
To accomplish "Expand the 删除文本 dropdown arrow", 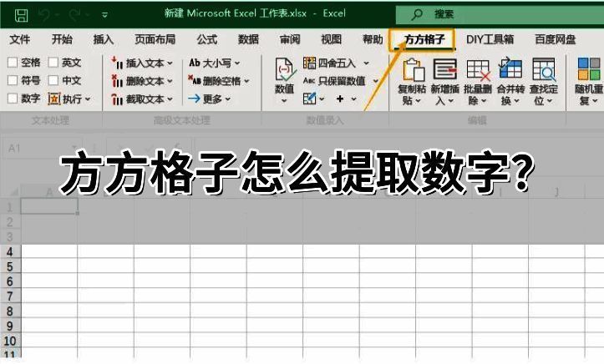I will click(170, 81).
